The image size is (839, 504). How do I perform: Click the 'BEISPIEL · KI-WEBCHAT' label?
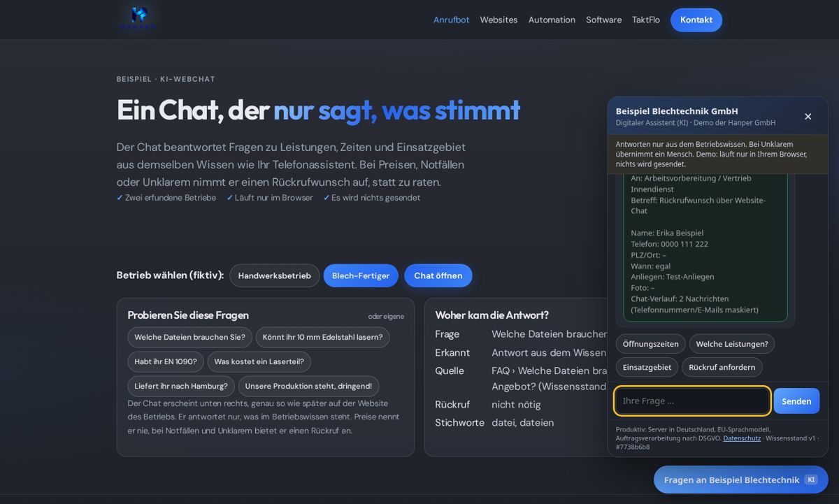(166, 79)
